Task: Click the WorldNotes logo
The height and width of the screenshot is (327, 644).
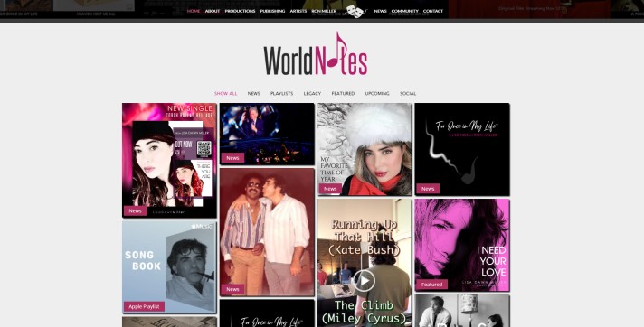Action: point(316,54)
